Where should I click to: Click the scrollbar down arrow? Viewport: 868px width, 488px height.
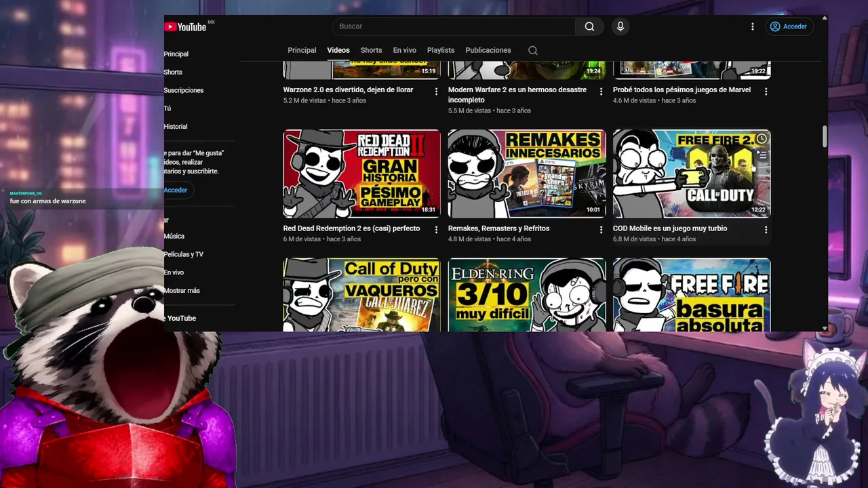pyautogui.click(x=825, y=328)
